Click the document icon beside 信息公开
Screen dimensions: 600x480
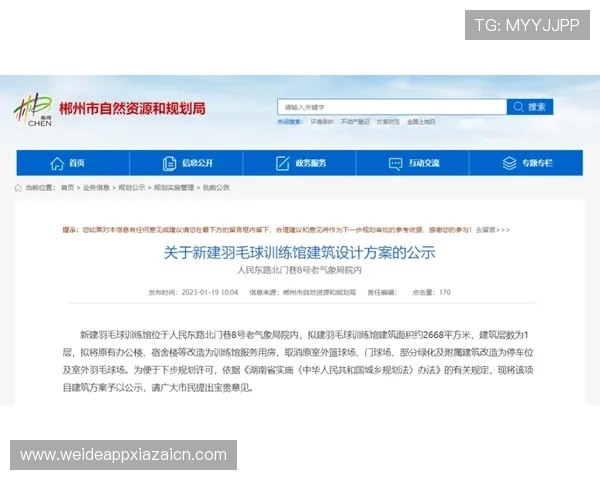click(x=169, y=163)
